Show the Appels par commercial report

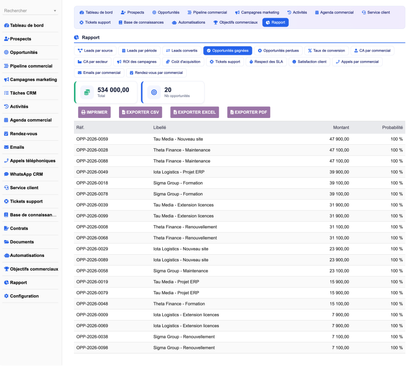[357, 62]
